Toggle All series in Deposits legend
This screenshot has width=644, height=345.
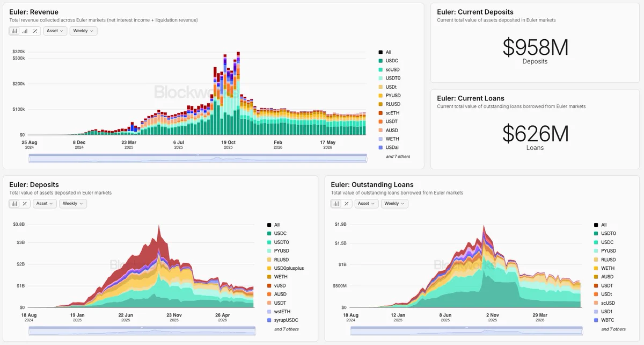pyautogui.click(x=273, y=225)
